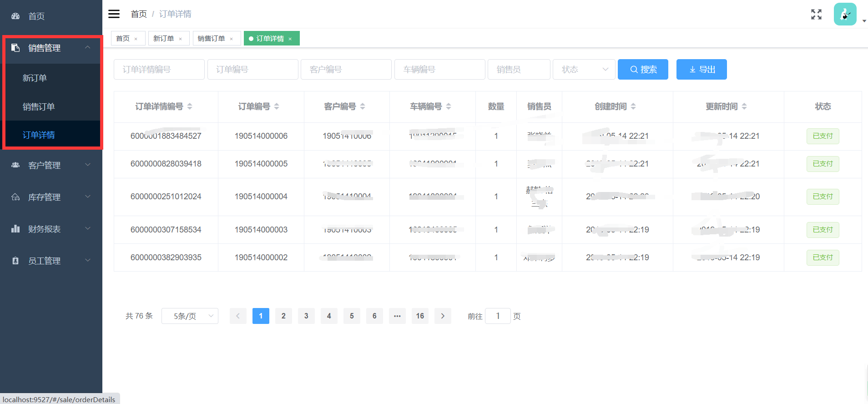
Task: Open the 状态 filter dropdown
Action: (x=584, y=69)
